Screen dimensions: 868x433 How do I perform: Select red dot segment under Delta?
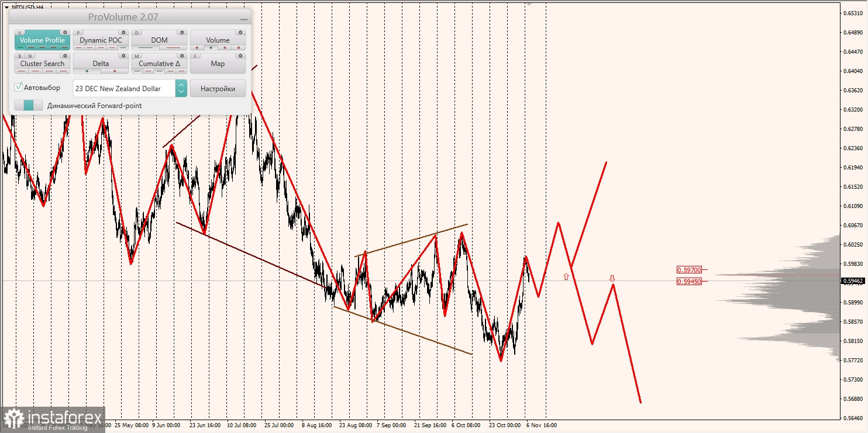[x=115, y=71]
